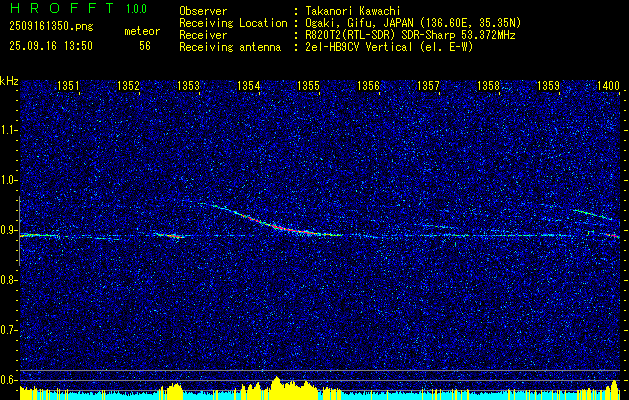The height and width of the screenshot is (400, 629).
Task: Click the kHz axis unit label
Action: pyautogui.click(x=9, y=81)
